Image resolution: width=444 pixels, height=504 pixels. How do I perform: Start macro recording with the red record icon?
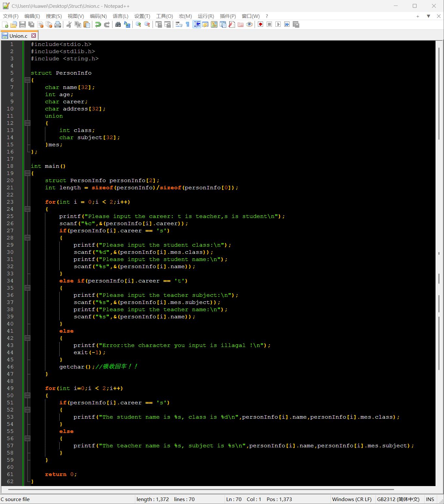point(260,24)
